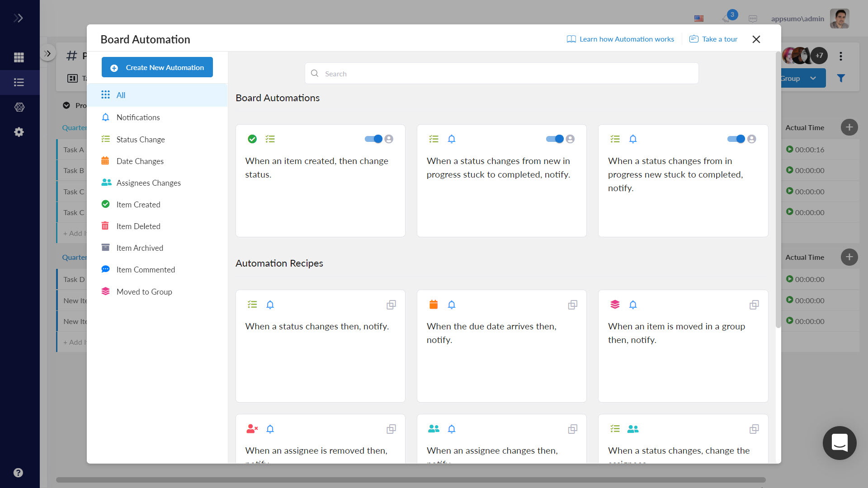Disable the 'item created' automation toggle

point(373,139)
